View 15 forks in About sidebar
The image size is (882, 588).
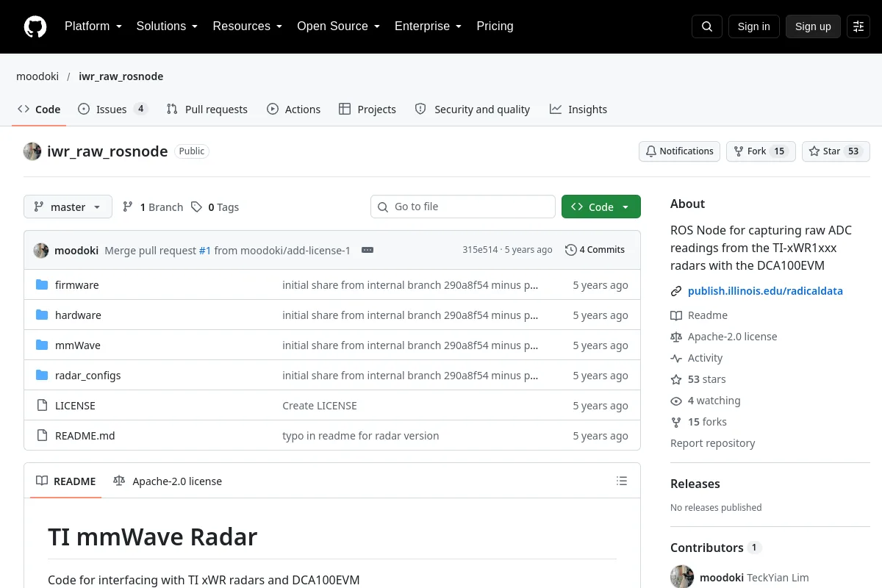(699, 422)
